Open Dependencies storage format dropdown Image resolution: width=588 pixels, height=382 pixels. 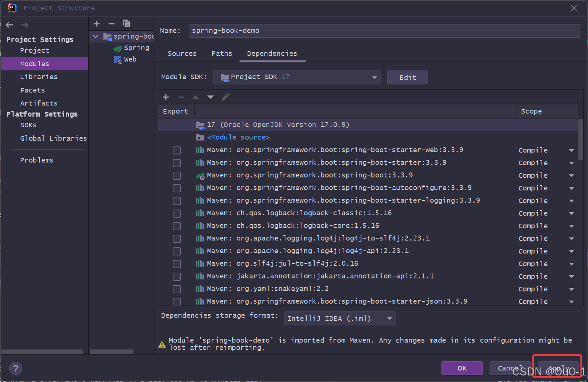point(340,319)
